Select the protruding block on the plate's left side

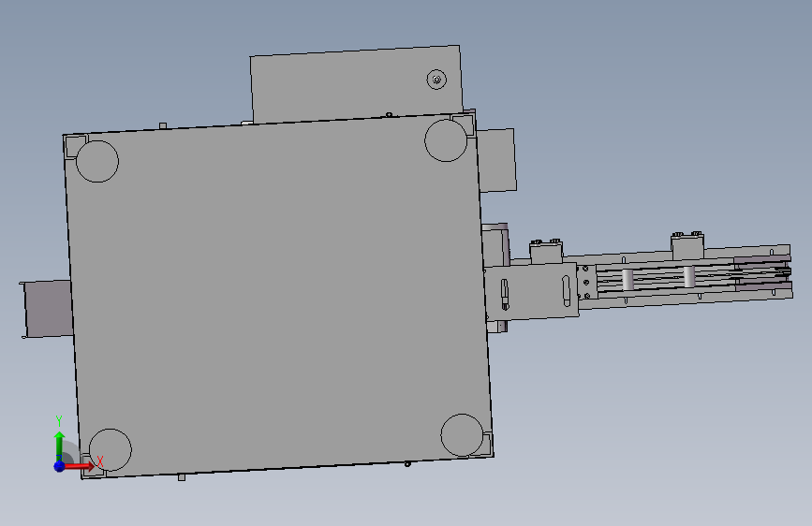47,310
